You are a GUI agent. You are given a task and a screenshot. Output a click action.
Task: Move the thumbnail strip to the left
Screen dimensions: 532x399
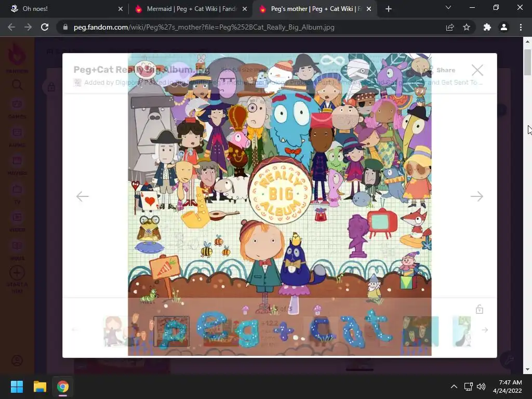[x=75, y=330]
